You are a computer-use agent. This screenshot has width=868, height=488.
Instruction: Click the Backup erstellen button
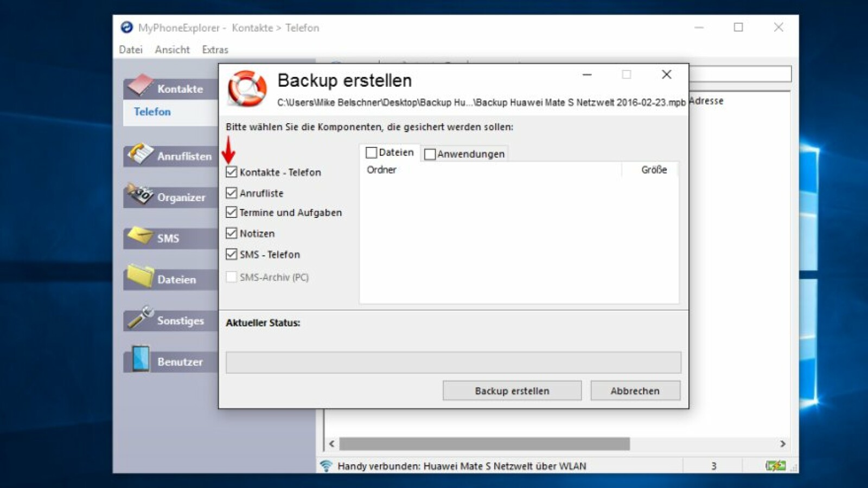coord(511,390)
